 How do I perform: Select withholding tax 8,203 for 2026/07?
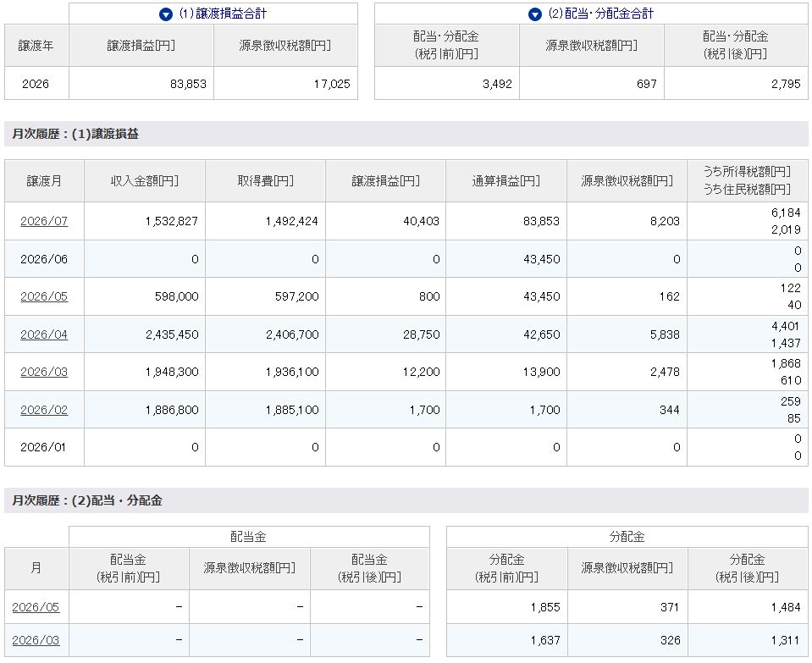pyautogui.click(x=665, y=221)
